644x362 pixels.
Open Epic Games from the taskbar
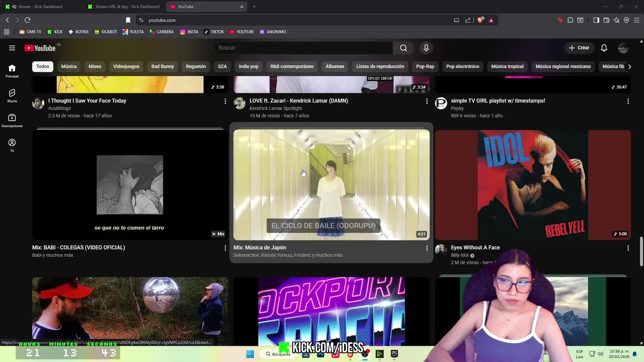(x=394, y=354)
